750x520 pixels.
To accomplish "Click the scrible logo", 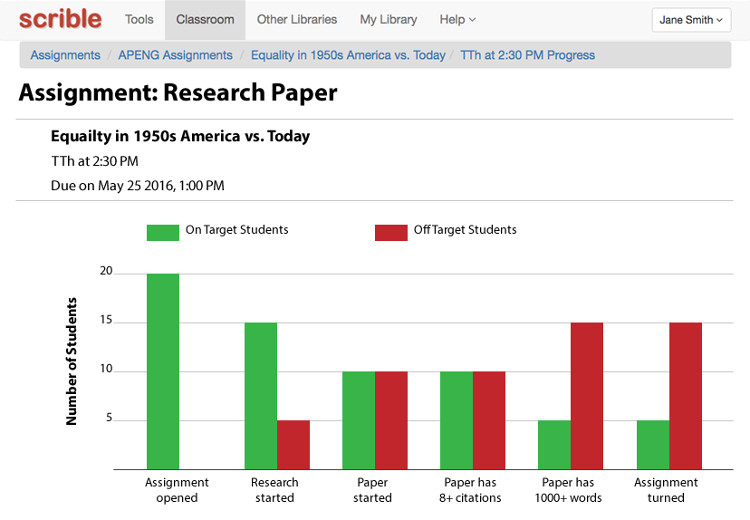I will coord(60,20).
